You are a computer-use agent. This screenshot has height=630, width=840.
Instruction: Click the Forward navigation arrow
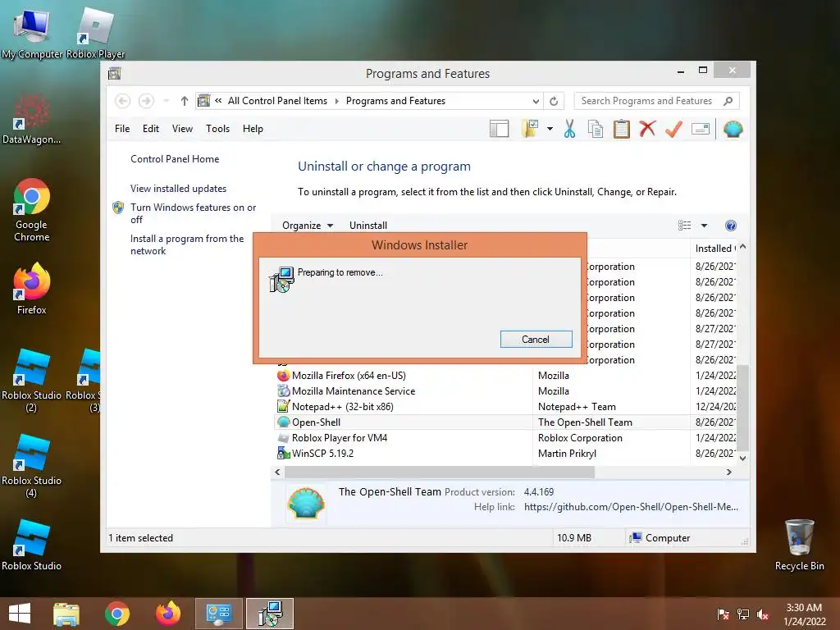[146, 101]
